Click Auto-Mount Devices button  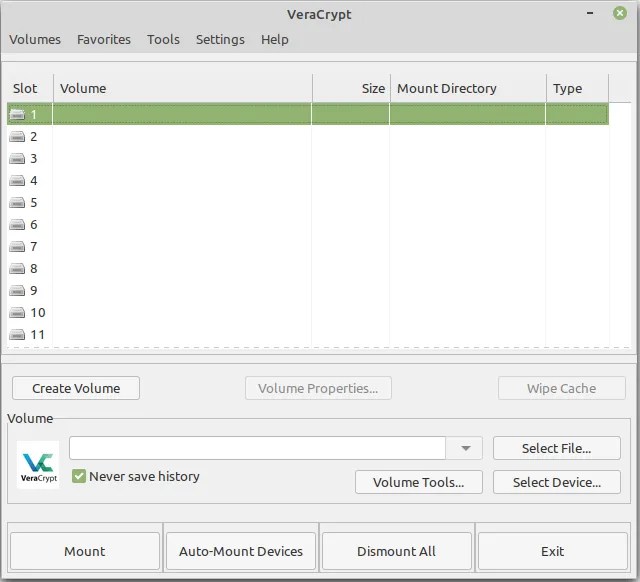241,551
